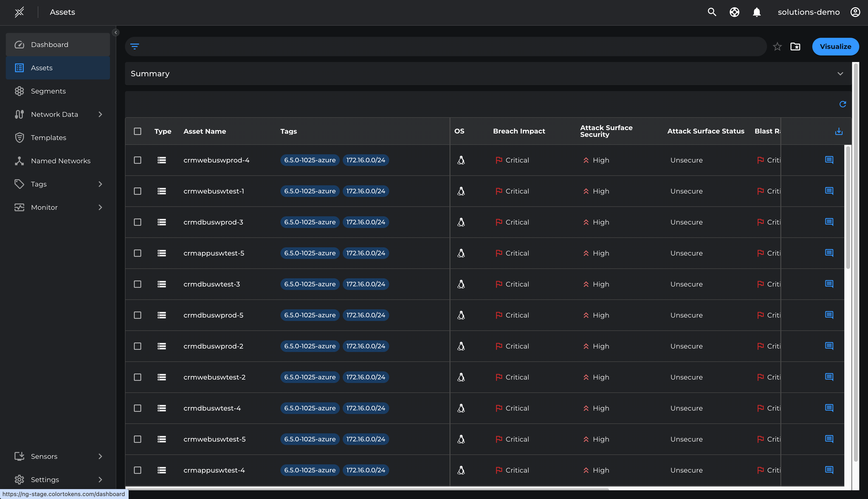Open the notifications bell
868x499 pixels.
click(x=756, y=12)
